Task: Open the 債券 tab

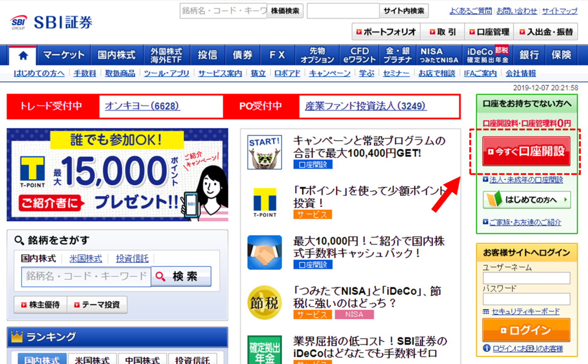Action: coord(242,55)
